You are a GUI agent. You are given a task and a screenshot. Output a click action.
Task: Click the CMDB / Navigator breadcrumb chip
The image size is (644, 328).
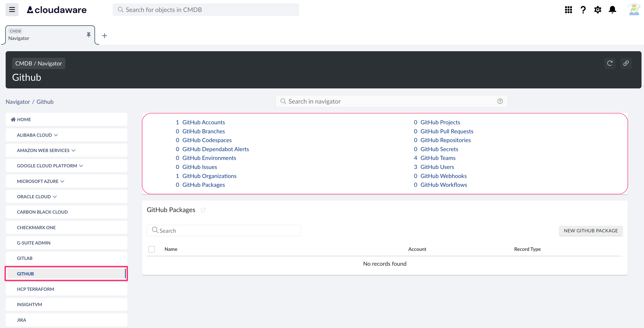point(39,63)
